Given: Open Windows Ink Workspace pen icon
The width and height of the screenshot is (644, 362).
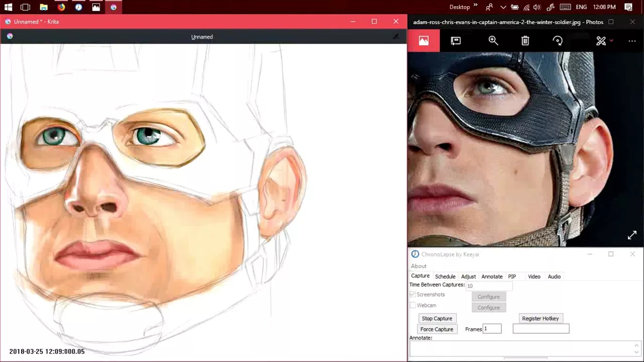Looking at the screenshot, I should 550,7.
